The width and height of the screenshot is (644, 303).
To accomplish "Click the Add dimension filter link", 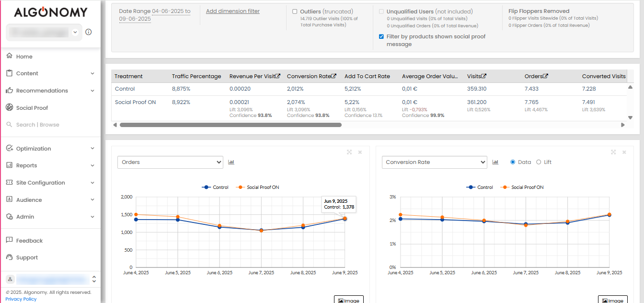I will click(233, 11).
